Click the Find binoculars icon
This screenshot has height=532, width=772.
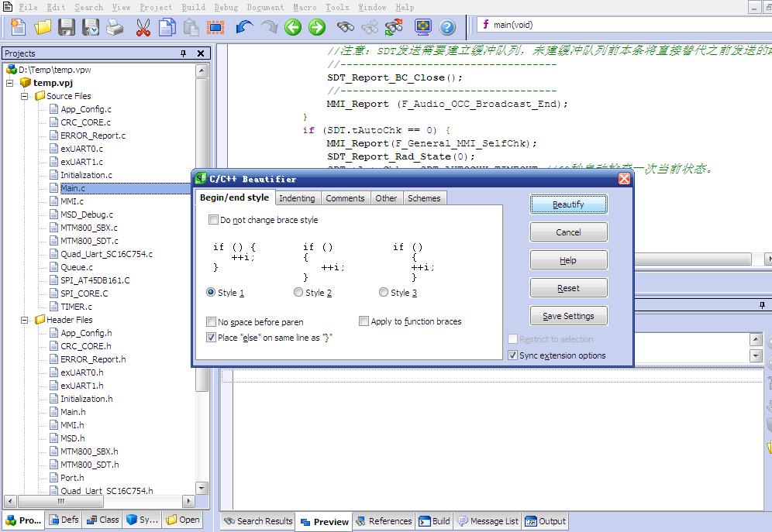(x=346, y=27)
